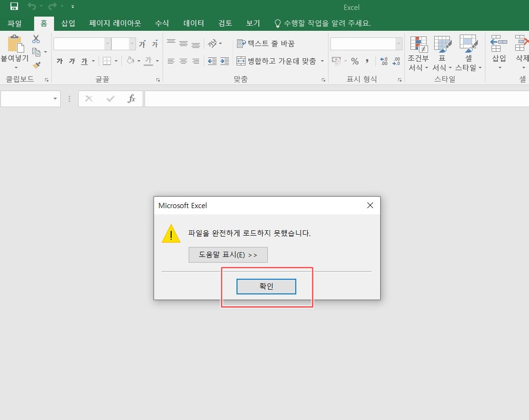Click the Fill Color bucket icon
The height and width of the screenshot is (420, 529).
click(x=130, y=61)
